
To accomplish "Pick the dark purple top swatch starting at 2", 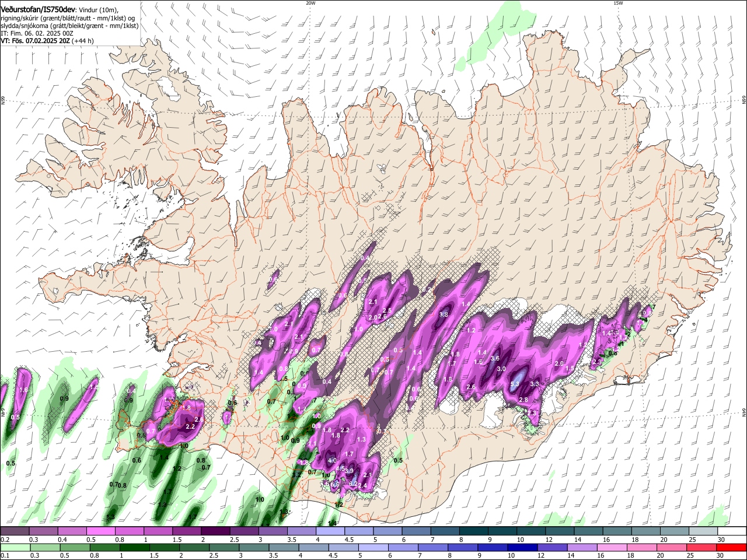I will 215,531.
